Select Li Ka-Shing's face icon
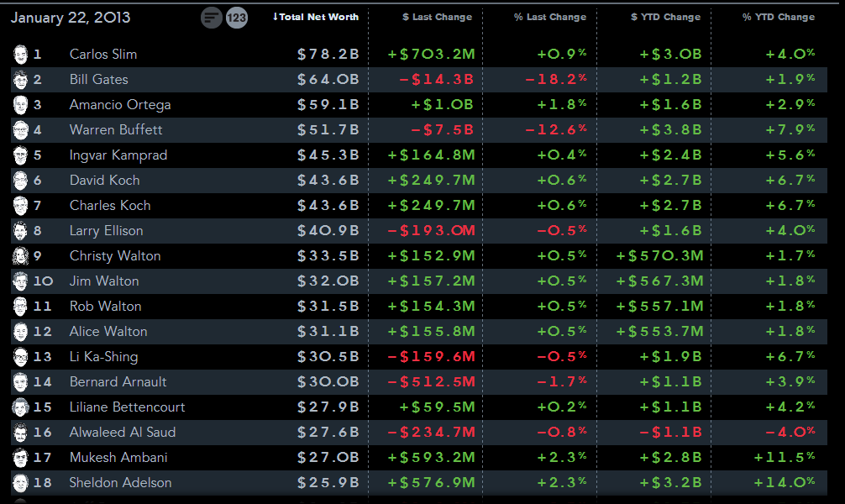This screenshot has height=504, width=845. (x=20, y=357)
